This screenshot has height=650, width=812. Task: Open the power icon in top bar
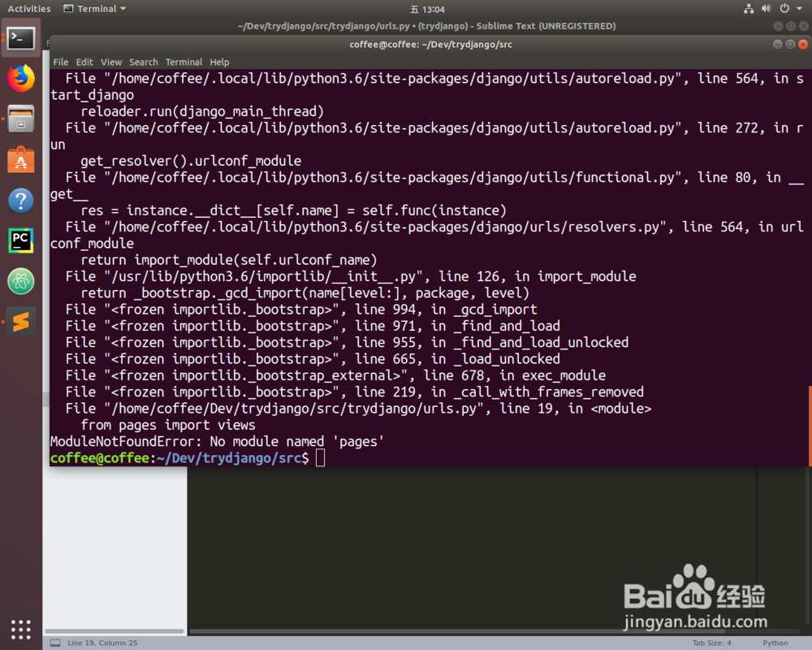pyautogui.click(x=784, y=9)
